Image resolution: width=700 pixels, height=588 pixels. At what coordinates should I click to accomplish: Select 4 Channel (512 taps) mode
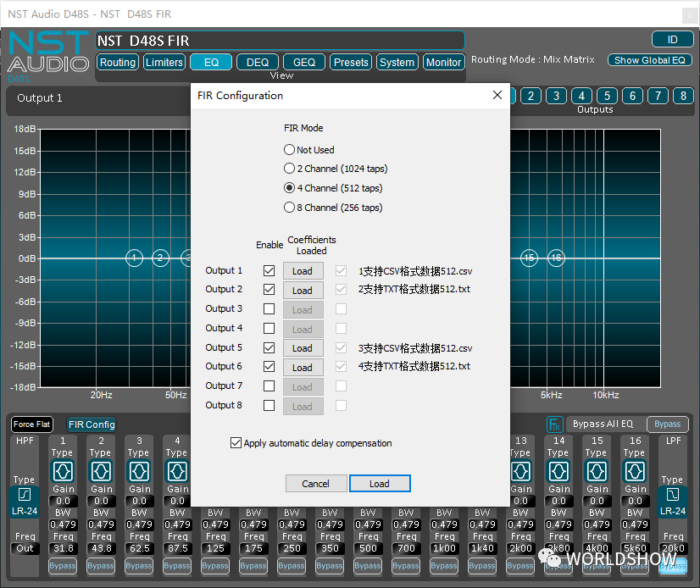[289, 188]
